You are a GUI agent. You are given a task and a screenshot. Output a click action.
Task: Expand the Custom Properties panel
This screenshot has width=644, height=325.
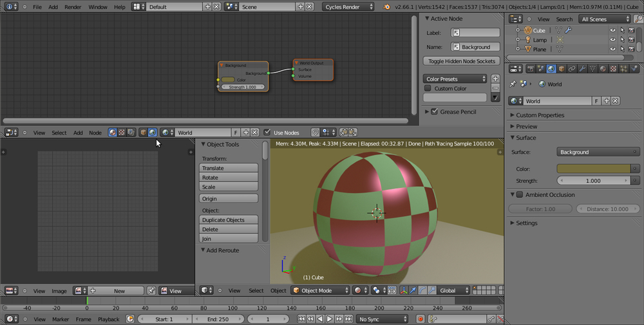(x=540, y=115)
